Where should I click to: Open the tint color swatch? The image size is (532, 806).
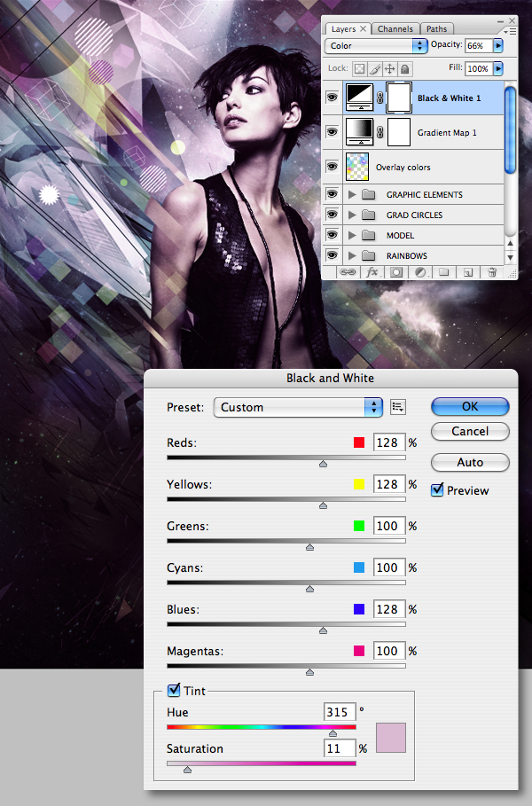(391, 738)
